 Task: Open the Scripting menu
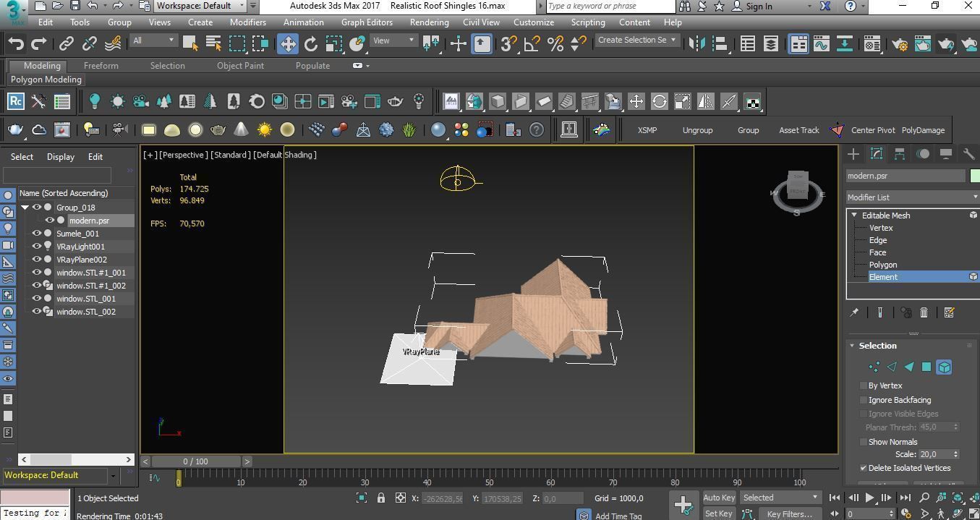[x=588, y=22]
